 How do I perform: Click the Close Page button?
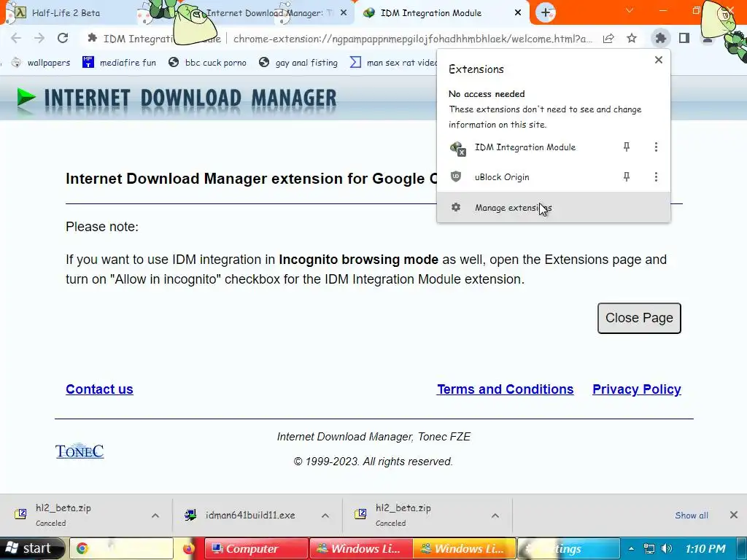point(639,318)
